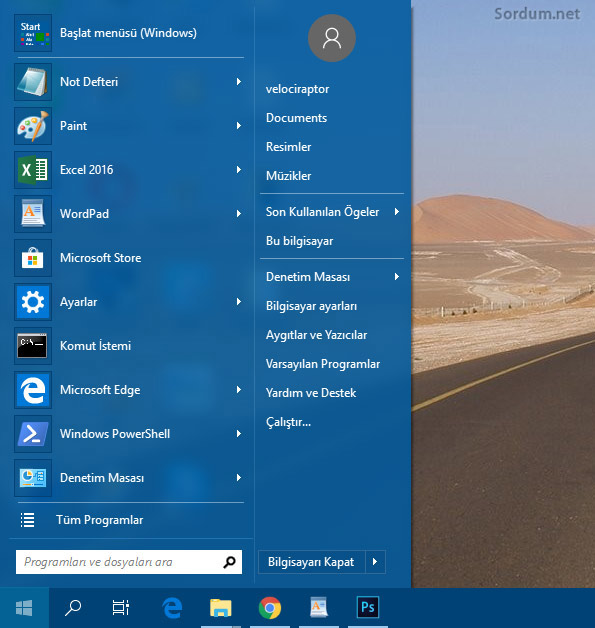Open Microsoft Edge icon in start menu list
Image resolution: width=595 pixels, height=628 pixels.
pos(33,390)
